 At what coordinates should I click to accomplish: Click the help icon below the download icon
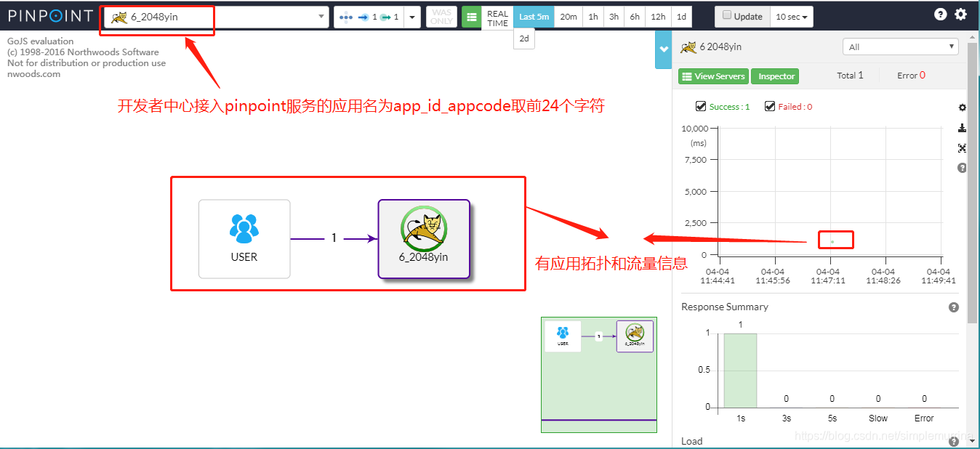coord(962,168)
